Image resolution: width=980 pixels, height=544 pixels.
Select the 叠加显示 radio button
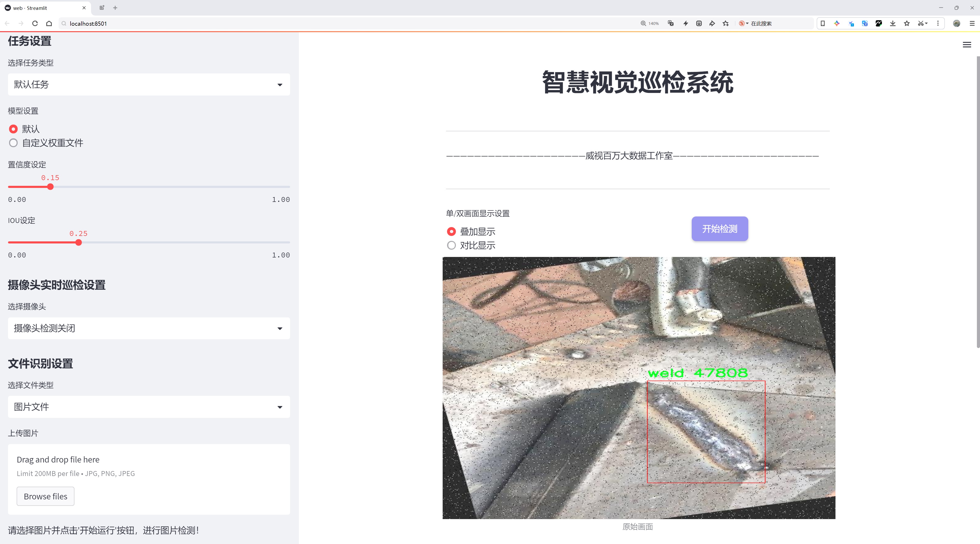point(451,232)
